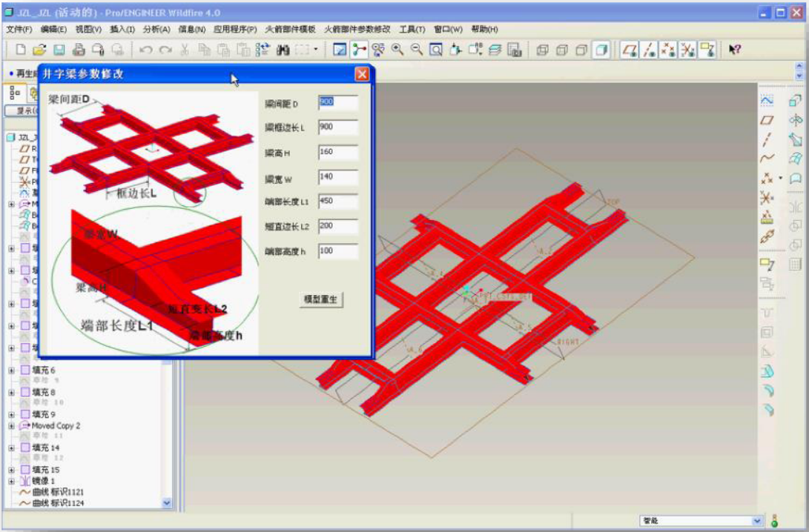The image size is (809, 532).
Task: Click the 梁高 H input field
Action: coord(338,153)
